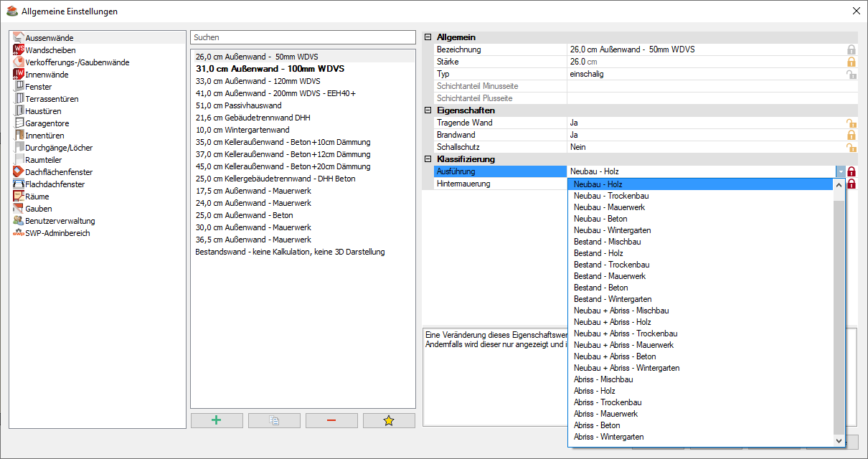Select '31,0 cm Außenwand - 100mm WDVS'
The width and height of the screenshot is (868, 459).
coord(270,69)
